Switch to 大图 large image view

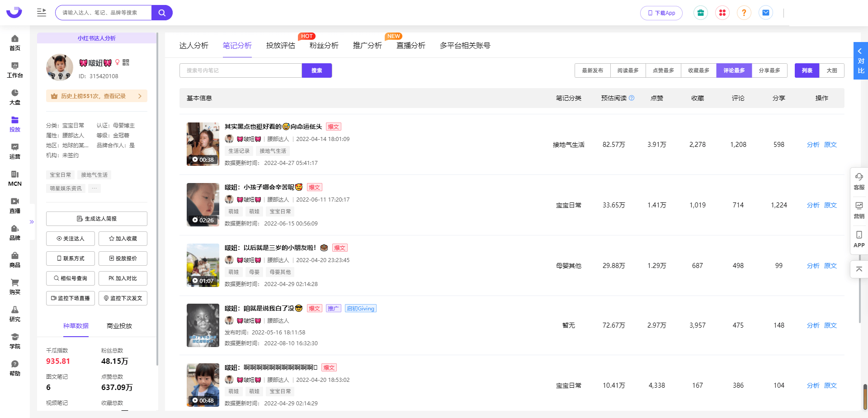click(x=832, y=70)
